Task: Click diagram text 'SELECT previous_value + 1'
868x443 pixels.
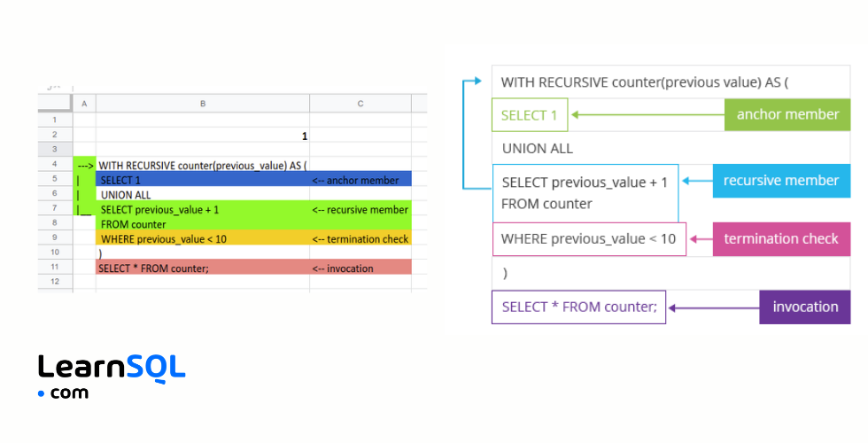Action: [585, 183]
